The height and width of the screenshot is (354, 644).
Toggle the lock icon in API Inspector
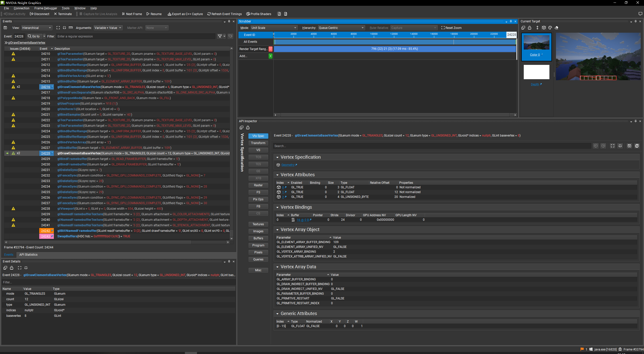click(x=248, y=128)
